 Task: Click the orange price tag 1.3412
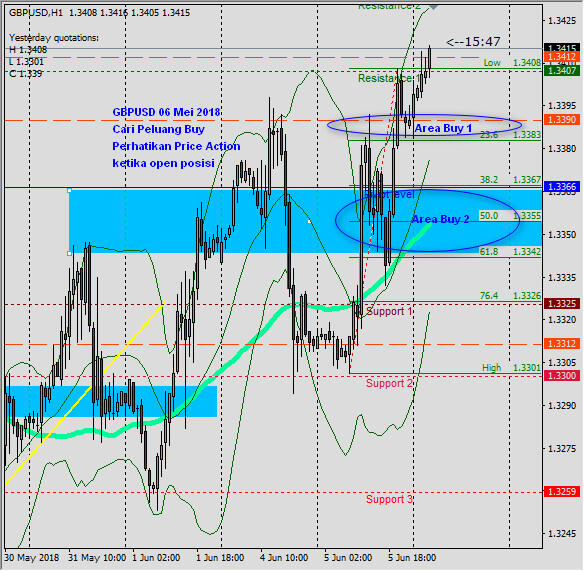(562, 57)
